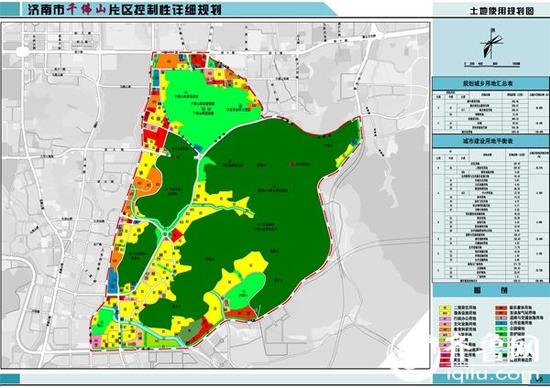550x388 pixels.
Task: Click the yellow residential land legend swatch
Action: click(x=445, y=308)
